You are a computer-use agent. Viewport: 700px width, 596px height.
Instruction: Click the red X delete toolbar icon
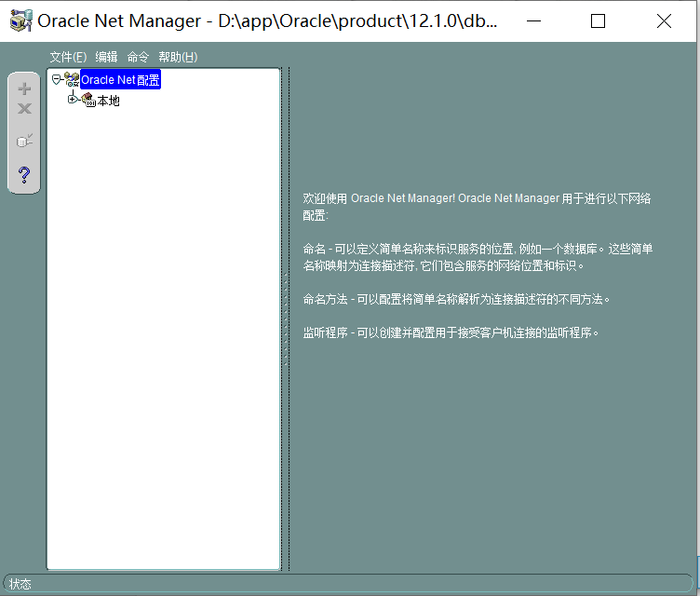pos(24,109)
